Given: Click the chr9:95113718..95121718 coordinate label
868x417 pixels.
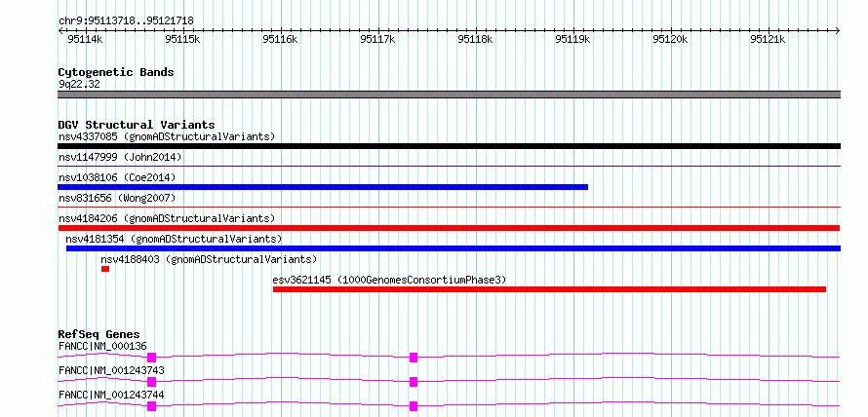Looking at the screenshot, I should tap(126, 21).
